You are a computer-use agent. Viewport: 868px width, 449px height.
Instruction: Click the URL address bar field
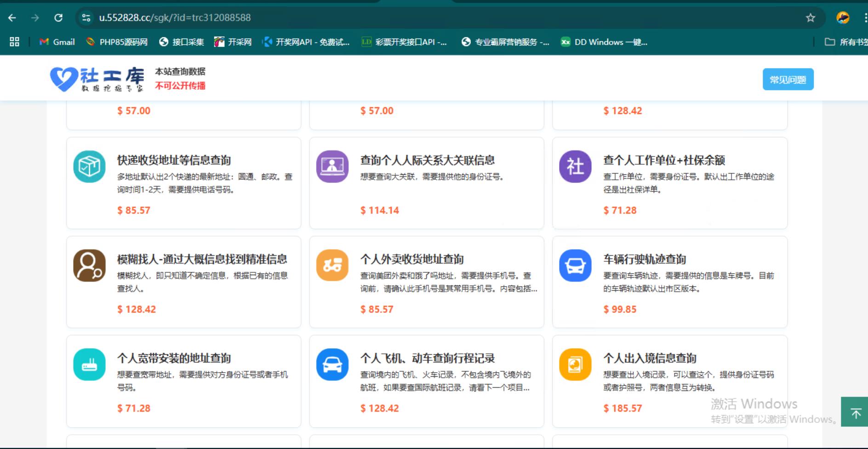coord(414,18)
